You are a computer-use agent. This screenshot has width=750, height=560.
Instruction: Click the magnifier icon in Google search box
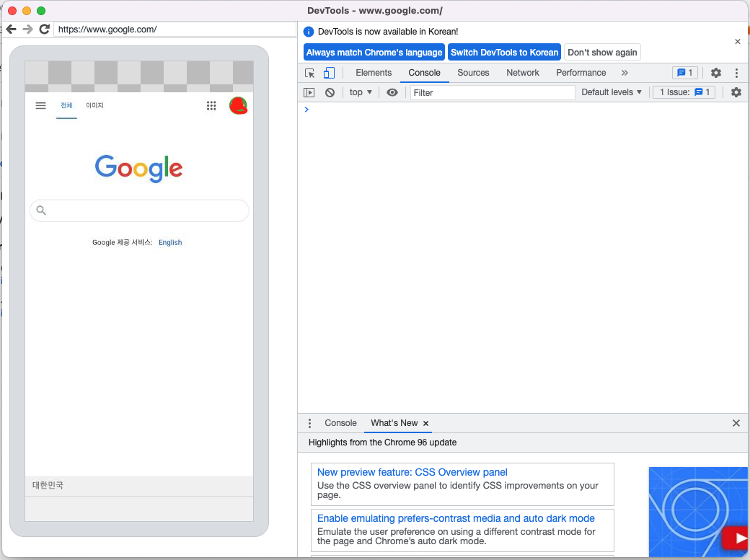tap(41, 210)
